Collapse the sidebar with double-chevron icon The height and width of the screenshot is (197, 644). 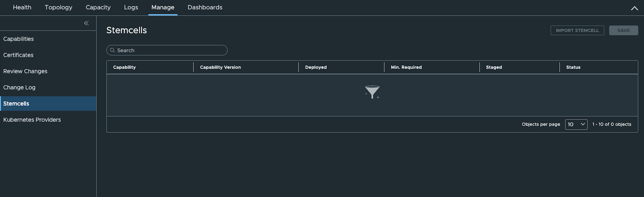[x=86, y=23]
